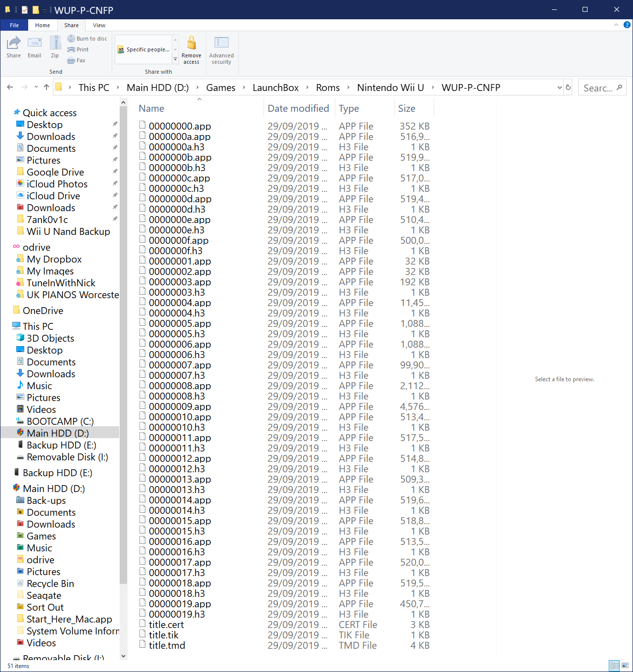Image resolution: width=633 pixels, height=672 pixels.
Task: Open Google Drive in Quick access
Action: point(55,172)
